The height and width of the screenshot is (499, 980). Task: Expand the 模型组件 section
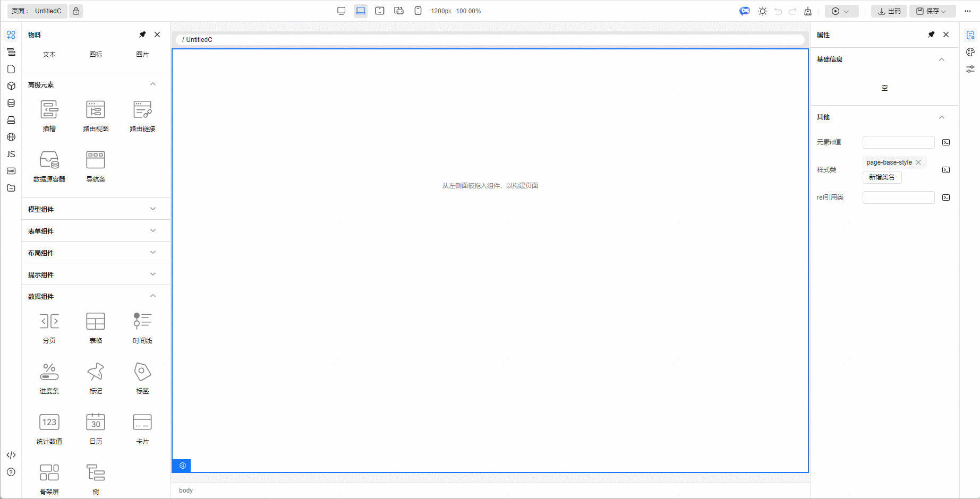tap(153, 209)
